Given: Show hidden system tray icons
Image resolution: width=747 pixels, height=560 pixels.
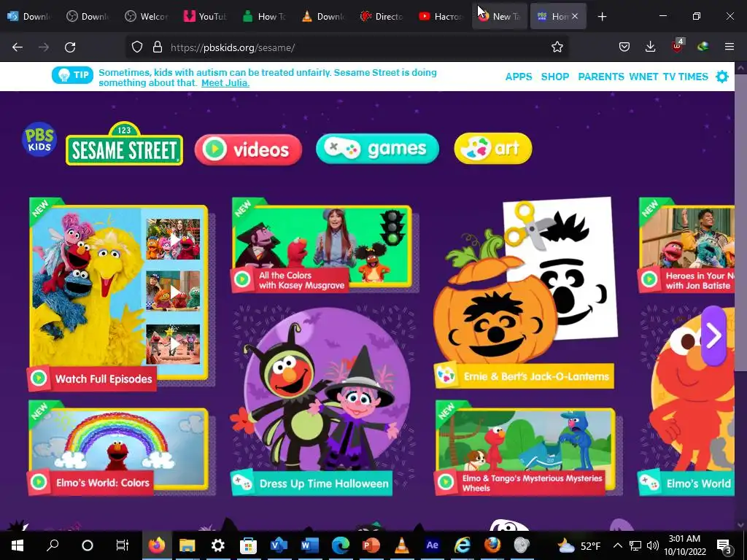Looking at the screenshot, I should tap(617, 545).
